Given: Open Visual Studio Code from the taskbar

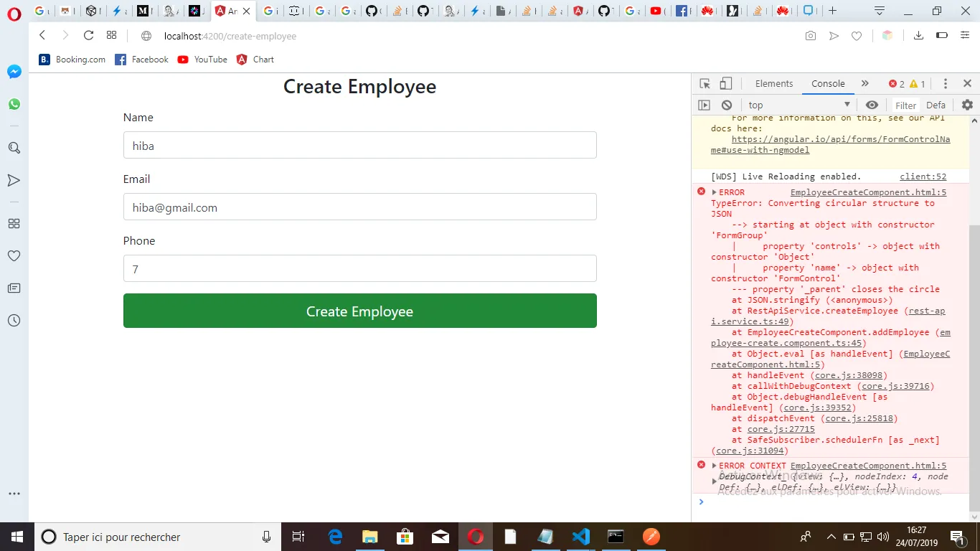Looking at the screenshot, I should (581, 537).
